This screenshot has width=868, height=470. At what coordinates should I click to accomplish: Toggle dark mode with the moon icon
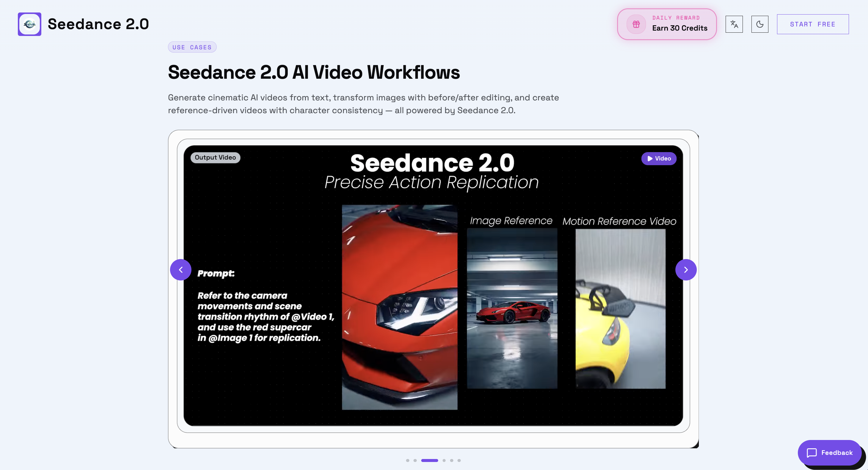[x=760, y=24]
